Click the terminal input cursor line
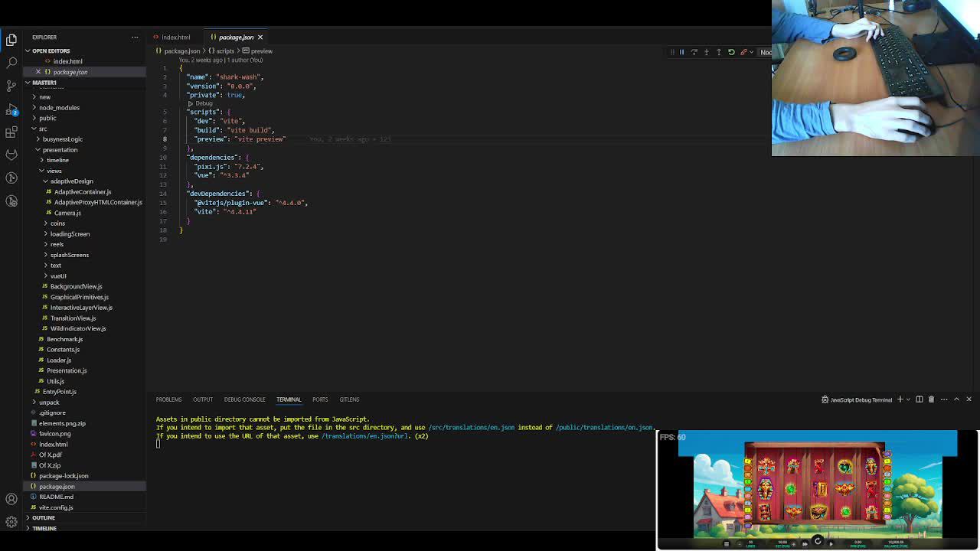The width and height of the screenshot is (980, 551). coord(158,445)
